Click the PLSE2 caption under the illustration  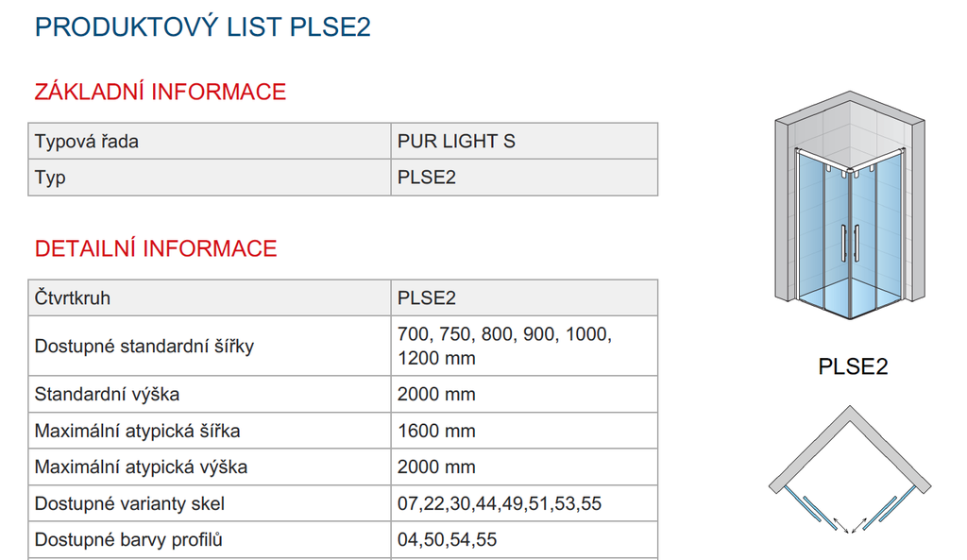point(853,367)
